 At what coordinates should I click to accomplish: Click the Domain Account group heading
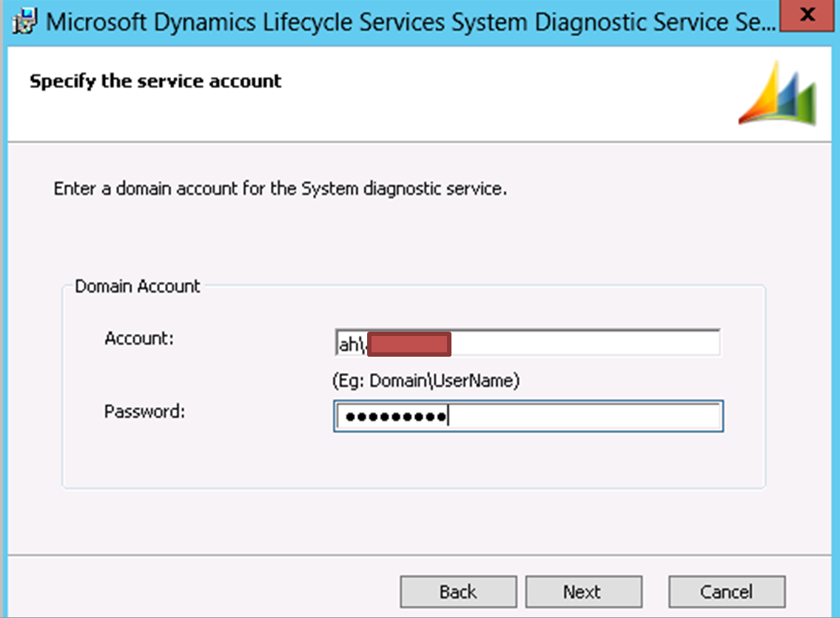click(136, 286)
